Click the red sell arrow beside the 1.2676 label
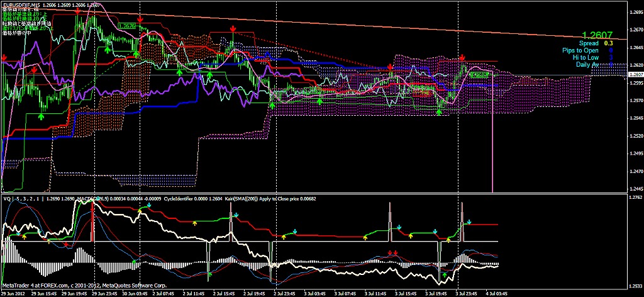644x297 pixels. 140,20
